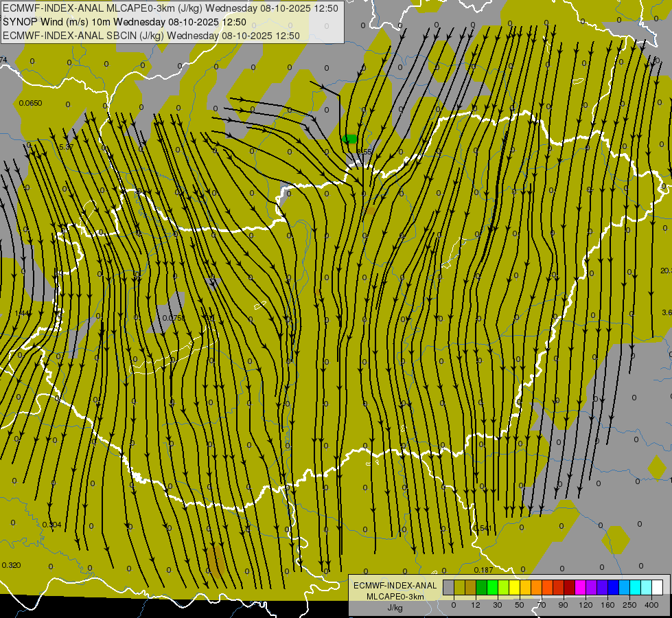This screenshot has height=618, width=672.
Task: Click the map value 8.55
Action: [364, 152]
